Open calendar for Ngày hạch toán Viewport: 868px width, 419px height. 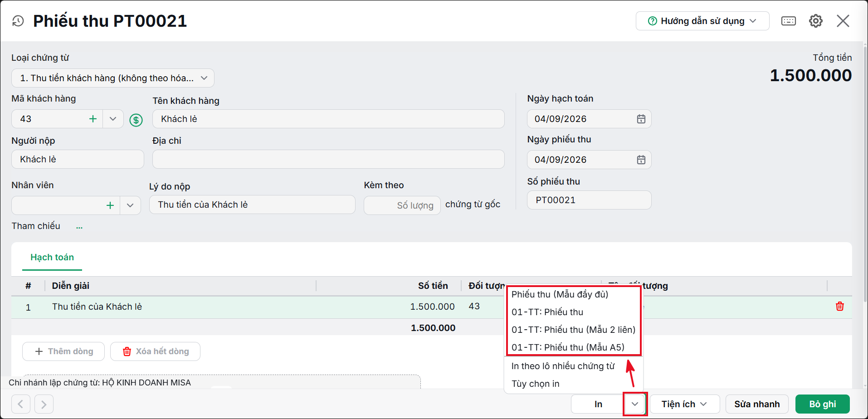[x=641, y=119]
